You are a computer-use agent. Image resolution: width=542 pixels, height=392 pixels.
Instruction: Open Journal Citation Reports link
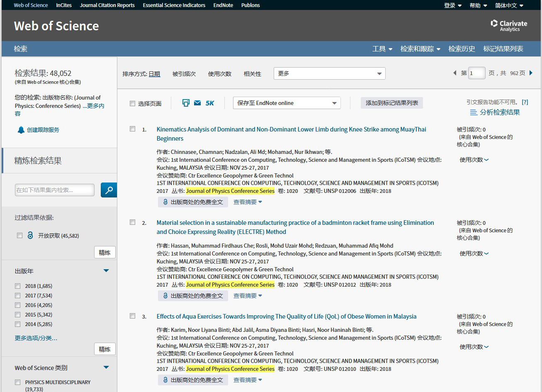(107, 5)
